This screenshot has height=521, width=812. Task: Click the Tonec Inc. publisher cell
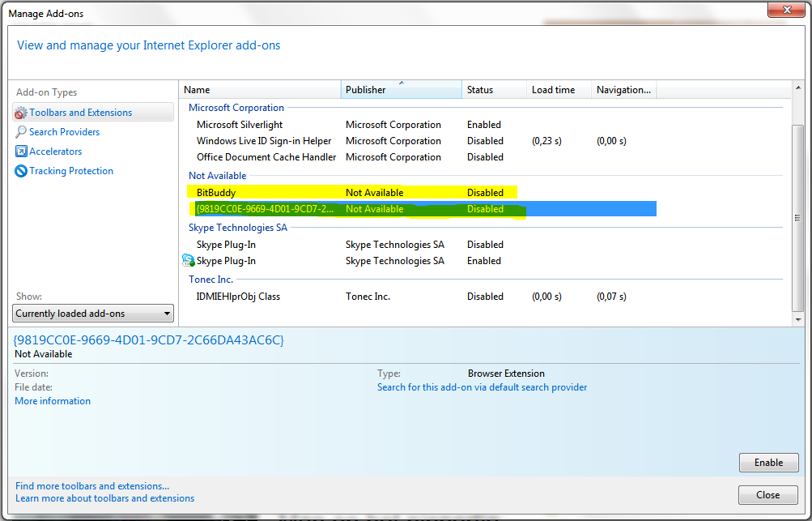(368, 296)
